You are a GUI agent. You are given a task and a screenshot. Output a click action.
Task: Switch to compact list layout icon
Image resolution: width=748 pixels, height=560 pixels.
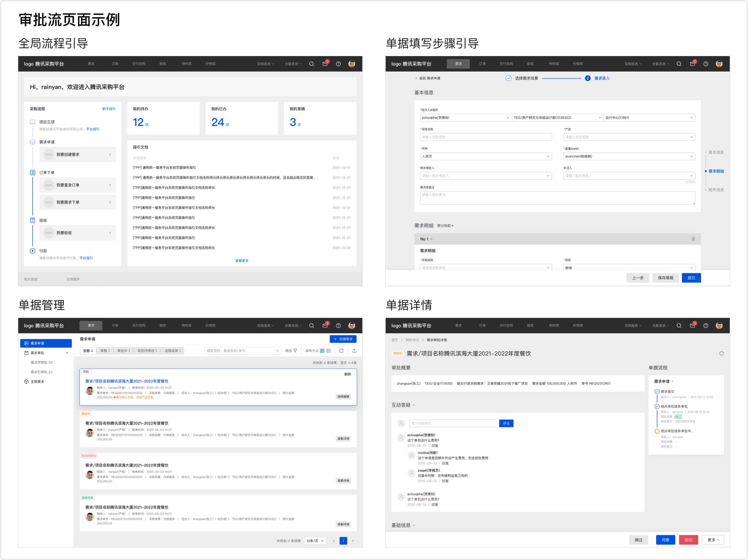[x=329, y=351]
